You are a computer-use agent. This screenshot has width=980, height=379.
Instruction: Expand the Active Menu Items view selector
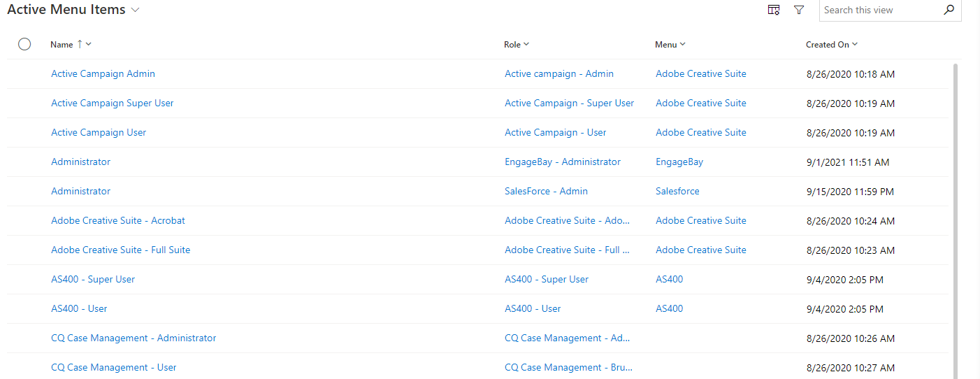click(136, 10)
